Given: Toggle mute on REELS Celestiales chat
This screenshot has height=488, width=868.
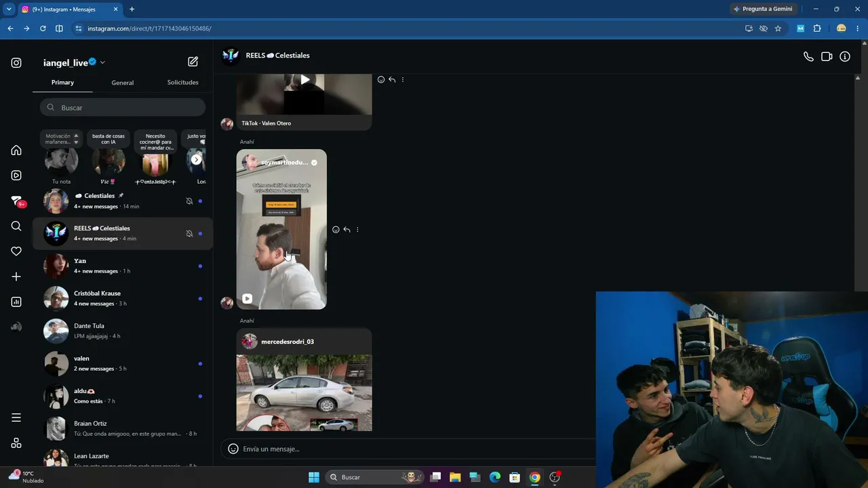Looking at the screenshot, I should [189, 234].
